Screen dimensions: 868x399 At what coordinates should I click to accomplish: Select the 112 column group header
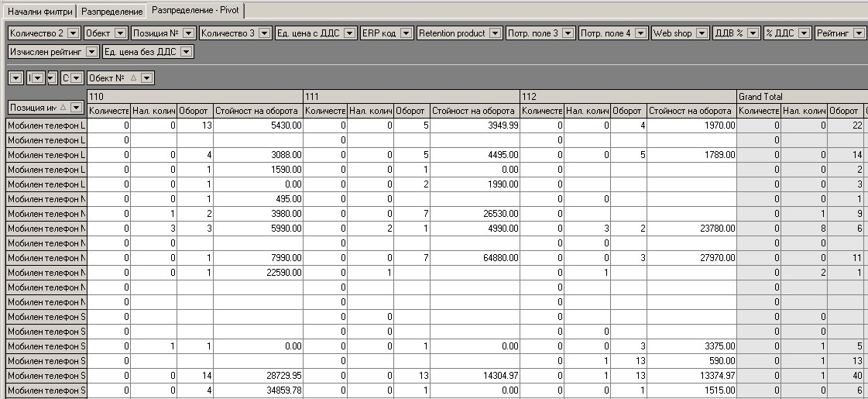click(628, 96)
